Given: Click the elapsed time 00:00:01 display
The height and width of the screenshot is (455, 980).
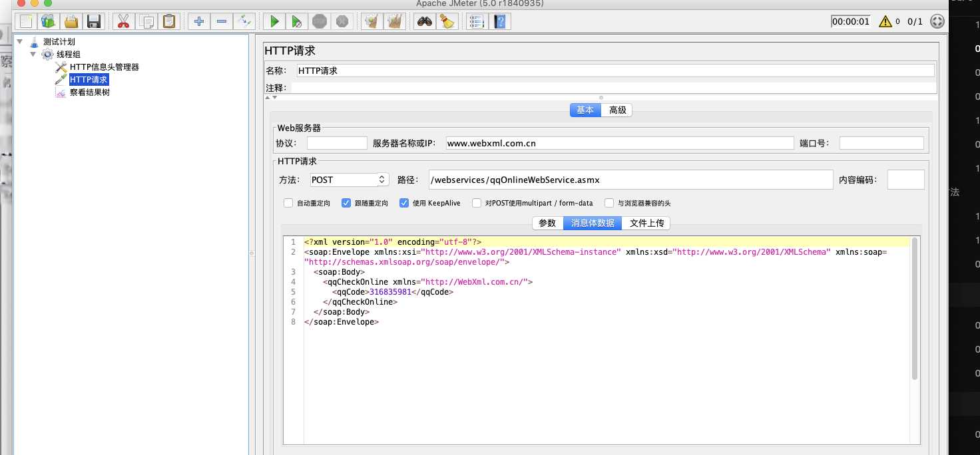Looking at the screenshot, I should click(x=850, y=21).
